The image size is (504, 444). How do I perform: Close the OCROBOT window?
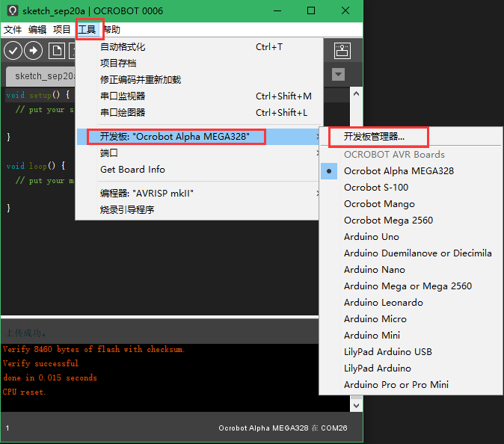click(345, 10)
